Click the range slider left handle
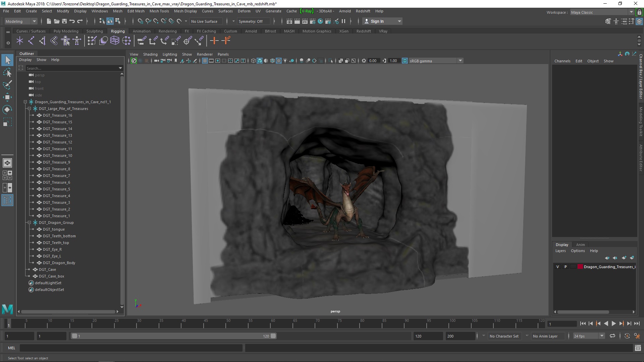This screenshot has height=362, width=644. (74, 336)
